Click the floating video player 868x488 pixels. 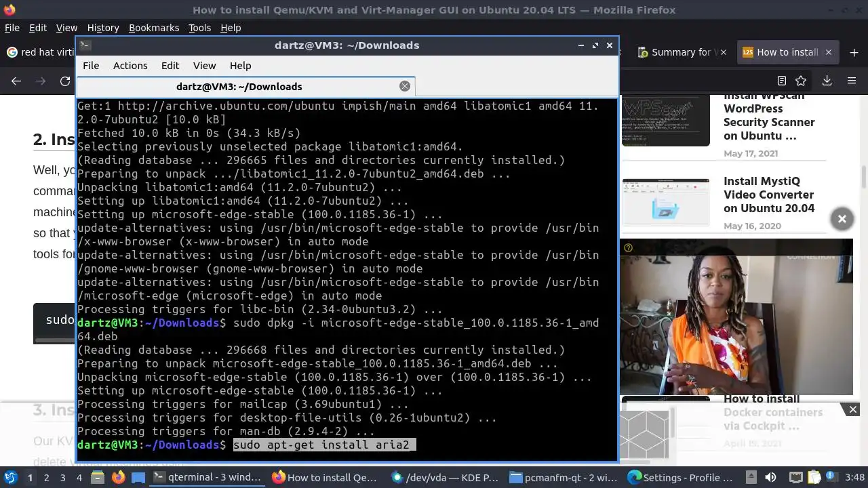pos(736,317)
